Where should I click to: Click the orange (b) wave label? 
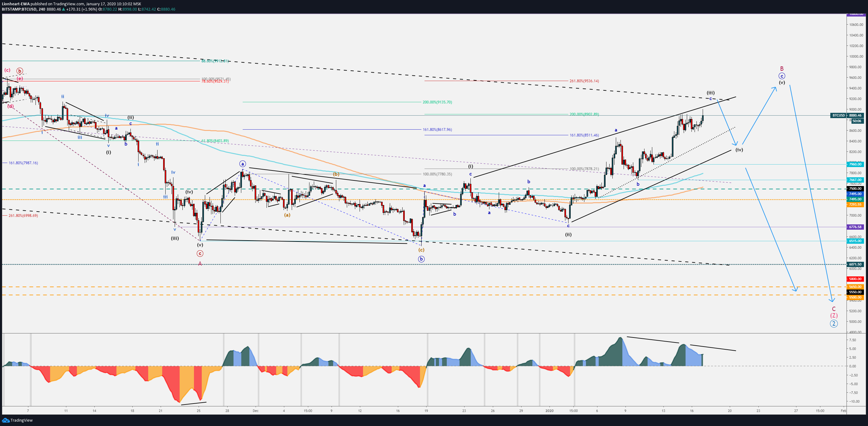point(336,175)
